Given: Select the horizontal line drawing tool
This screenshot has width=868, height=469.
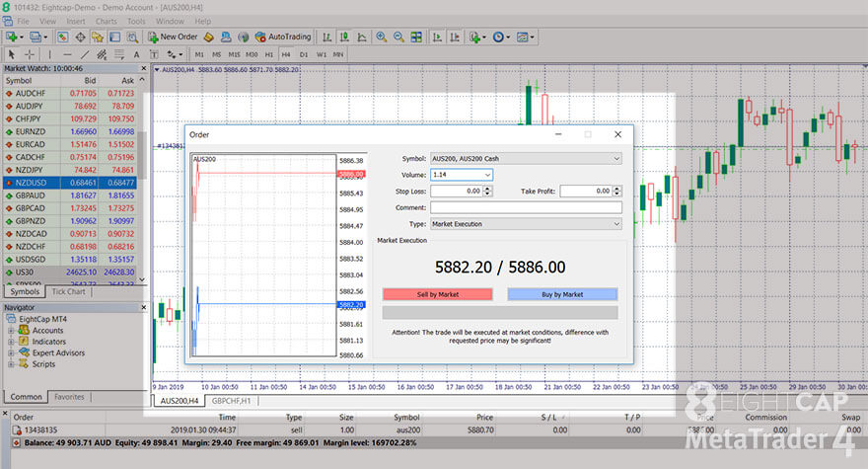Looking at the screenshot, I should (67, 54).
